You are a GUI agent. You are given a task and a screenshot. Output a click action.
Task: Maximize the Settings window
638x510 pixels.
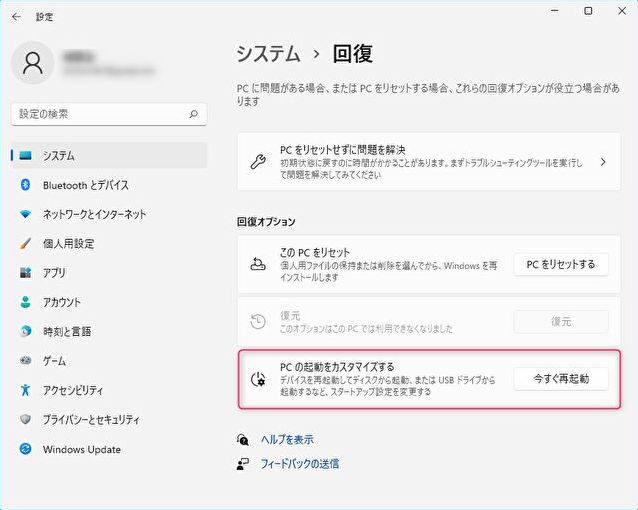(x=588, y=11)
